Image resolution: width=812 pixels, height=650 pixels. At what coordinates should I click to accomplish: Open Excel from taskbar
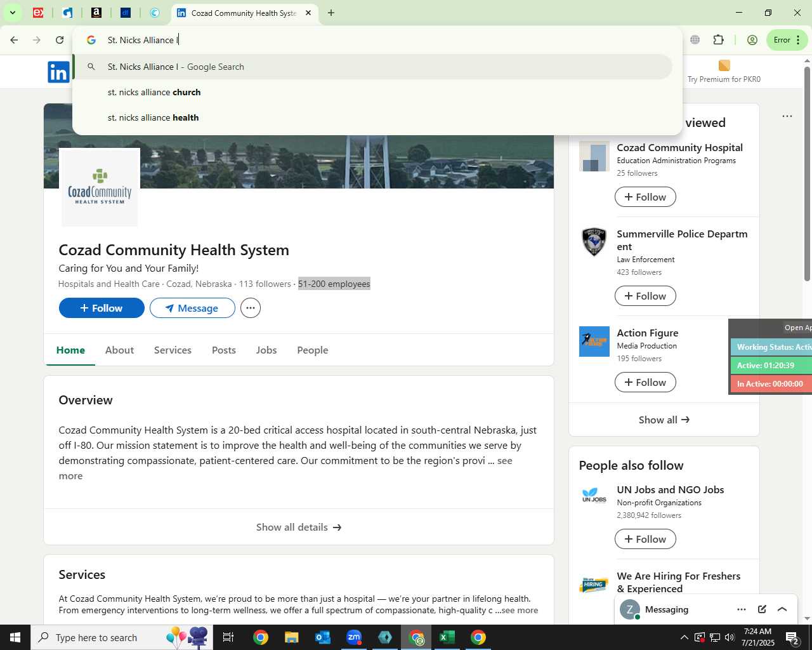coord(447,637)
